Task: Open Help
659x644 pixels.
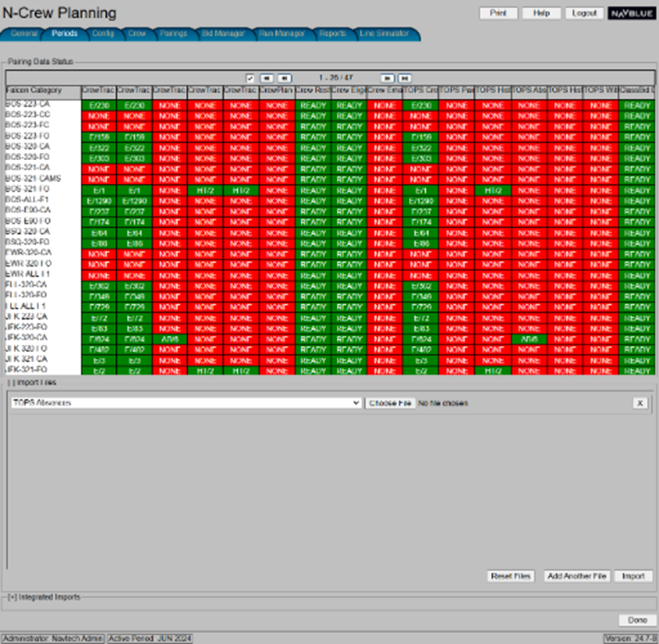Action: [541, 14]
